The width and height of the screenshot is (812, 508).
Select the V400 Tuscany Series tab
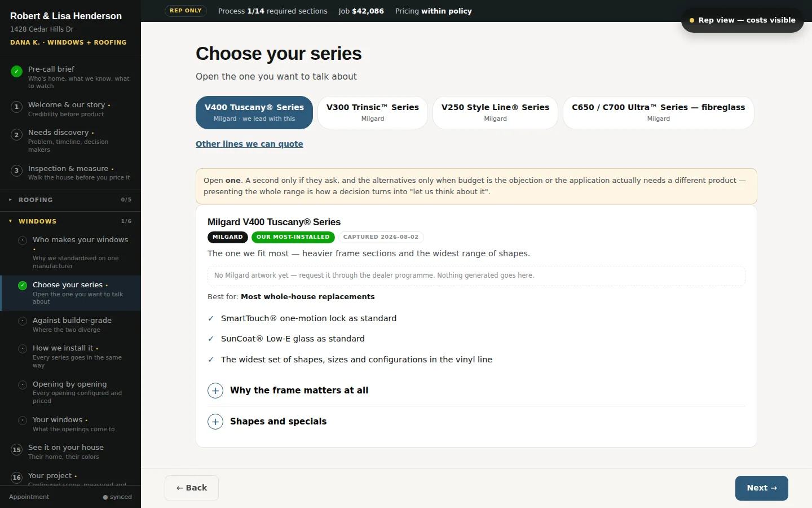coord(254,112)
